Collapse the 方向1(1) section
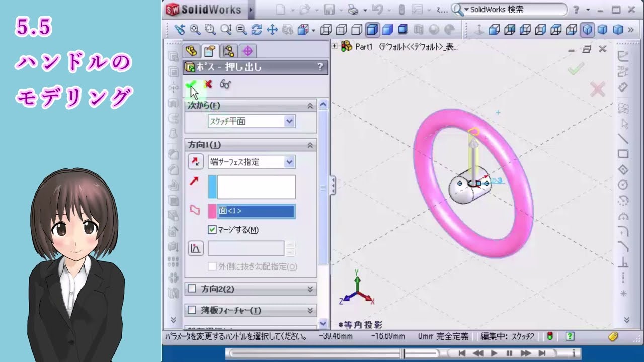 pyautogui.click(x=310, y=145)
